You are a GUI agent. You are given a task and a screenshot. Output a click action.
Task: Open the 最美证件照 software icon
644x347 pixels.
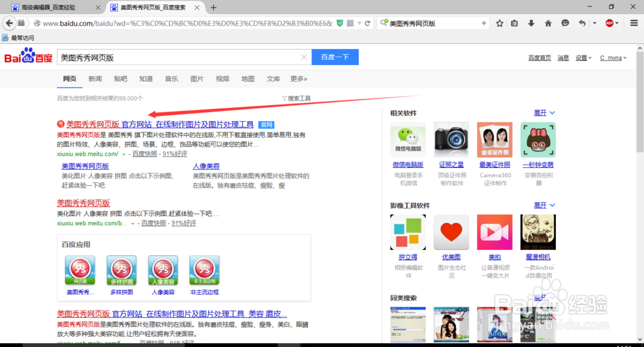click(x=495, y=140)
